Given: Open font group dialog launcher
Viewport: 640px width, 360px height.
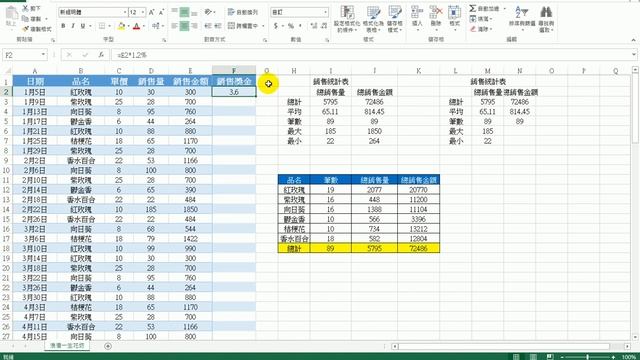Looking at the screenshot, I should pos(164,40).
